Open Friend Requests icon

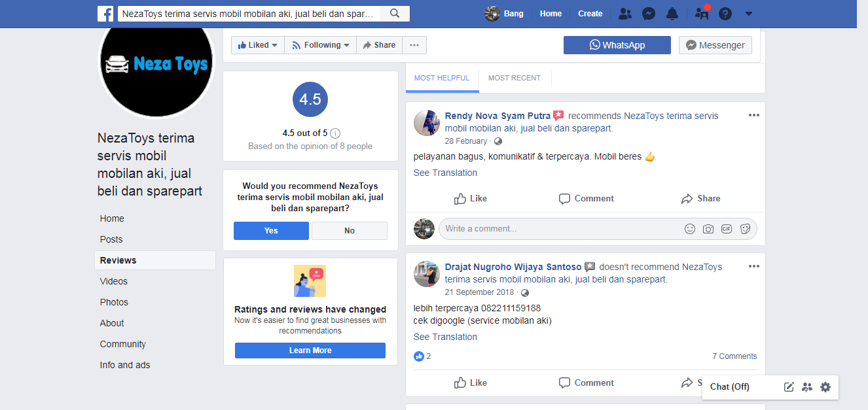point(625,14)
